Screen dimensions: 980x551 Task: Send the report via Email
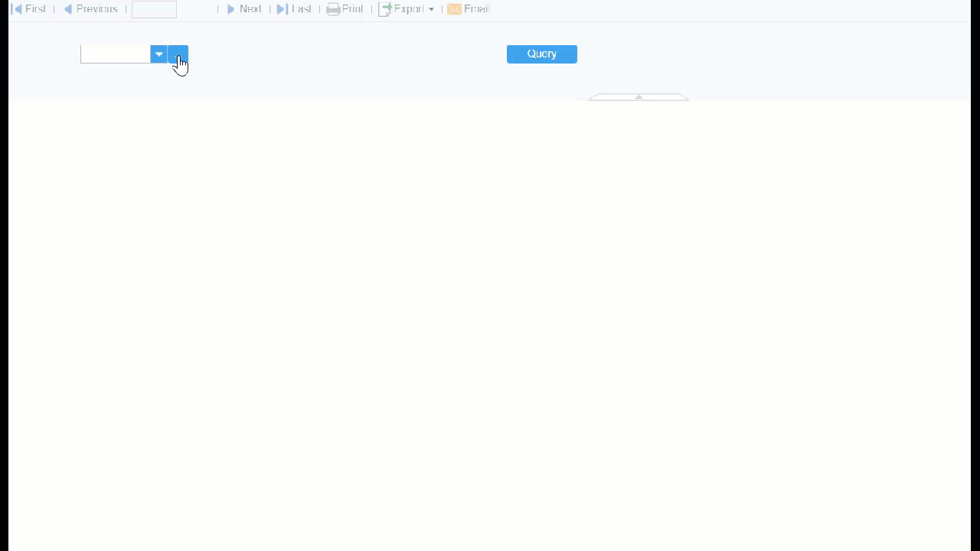(469, 9)
